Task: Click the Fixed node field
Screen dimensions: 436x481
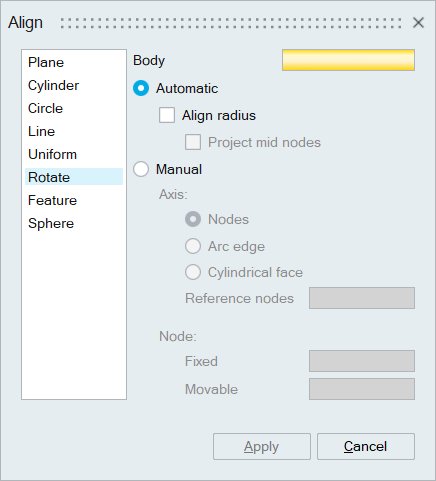Action: [x=362, y=361]
